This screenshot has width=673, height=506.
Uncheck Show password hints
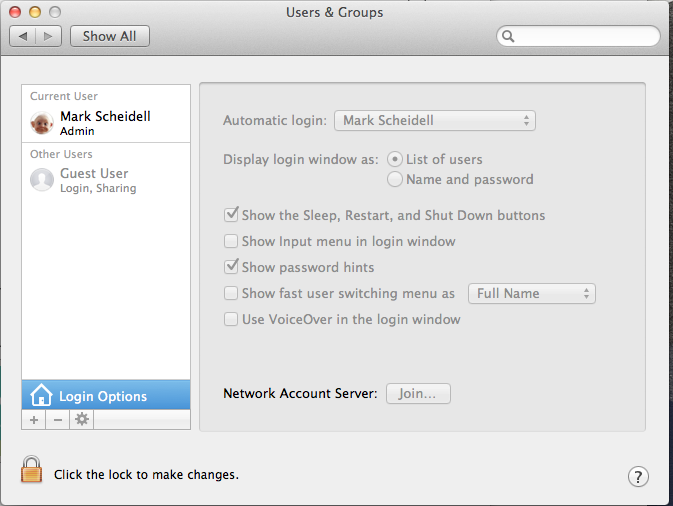[231, 267]
